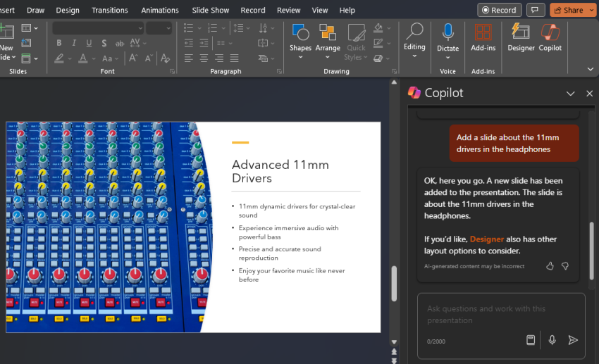Toggle Underline formatting
Viewport: 599px width, 364px height.
[89, 43]
